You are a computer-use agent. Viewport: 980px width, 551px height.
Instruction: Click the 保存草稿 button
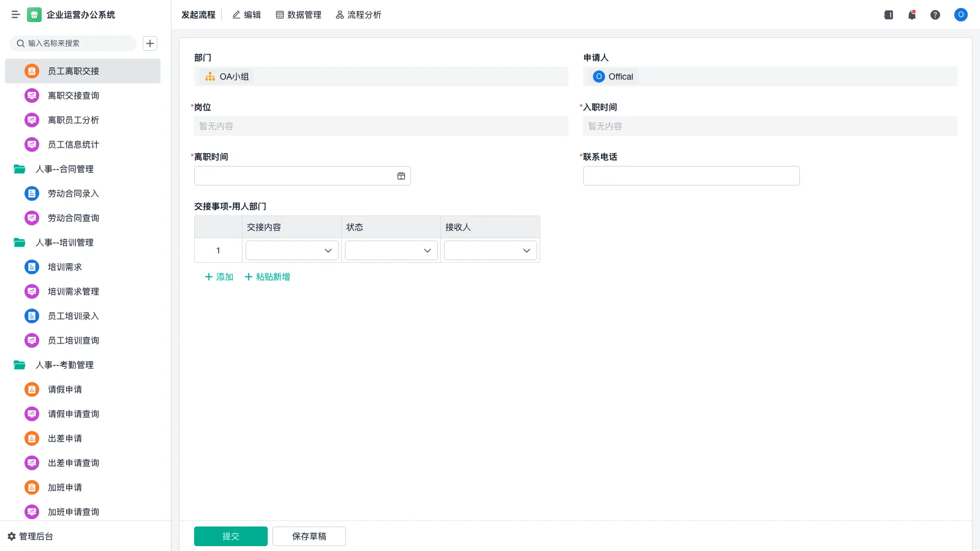point(309,536)
